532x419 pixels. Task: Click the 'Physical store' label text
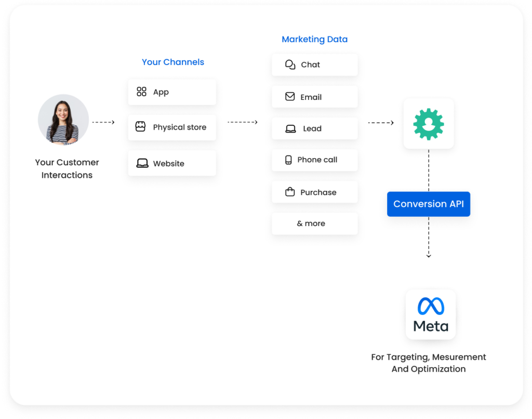(179, 127)
